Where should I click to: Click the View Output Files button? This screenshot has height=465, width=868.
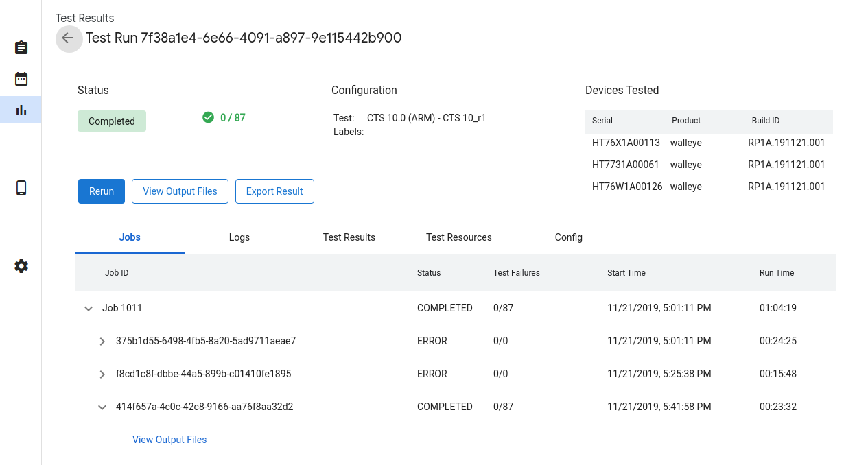(x=180, y=191)
